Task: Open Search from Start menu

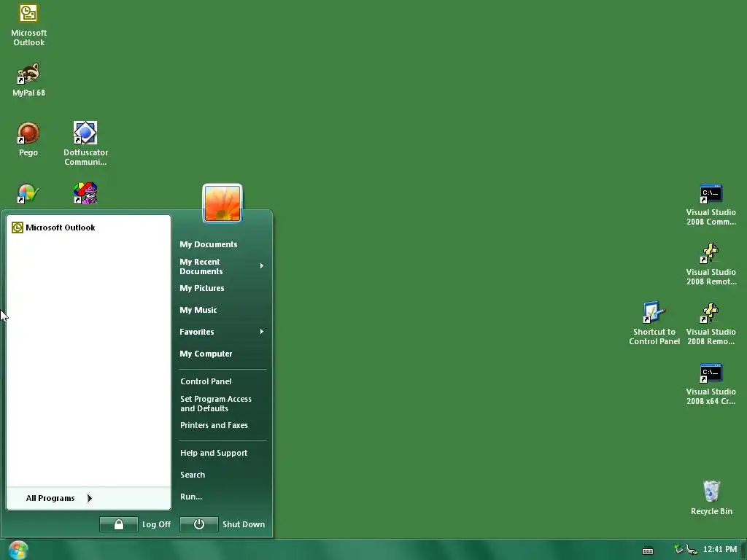Action: pyautogui.click(x=193, y=475)
